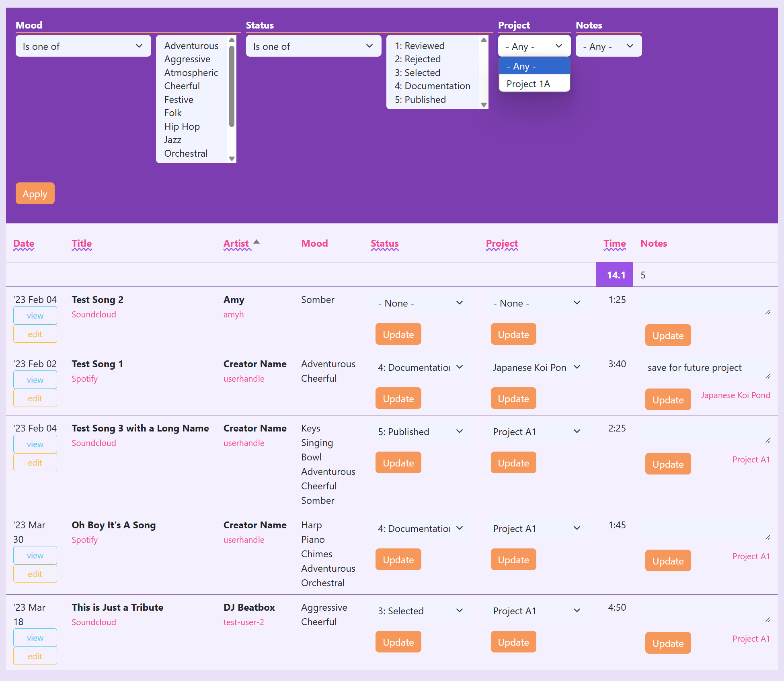Open Project A1 link in Test Song 3 row
The width and height of the screenshot is (784, 681).
pyautogui.click(x=751, y=460)
